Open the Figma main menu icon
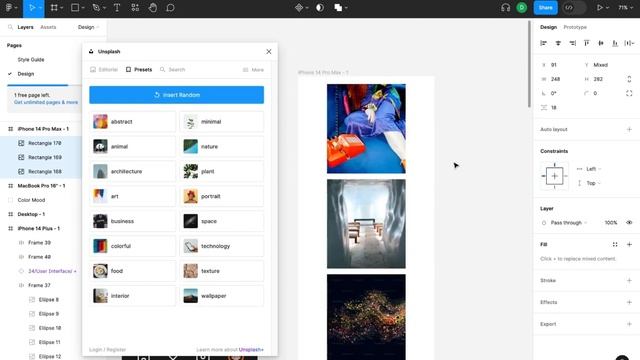This screenshot has width=640, height=360. tap(9, 8)
